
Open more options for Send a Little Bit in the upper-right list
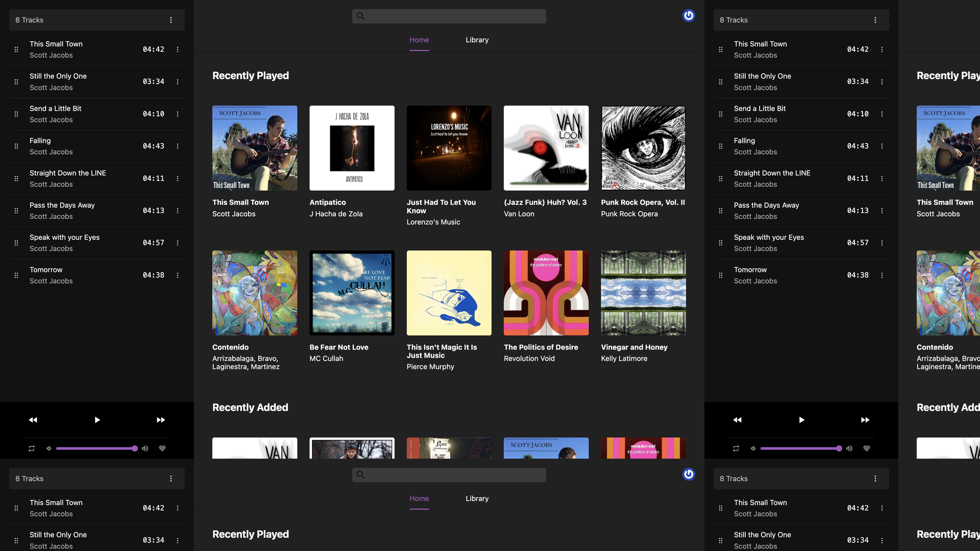click(x=882, y=114)
